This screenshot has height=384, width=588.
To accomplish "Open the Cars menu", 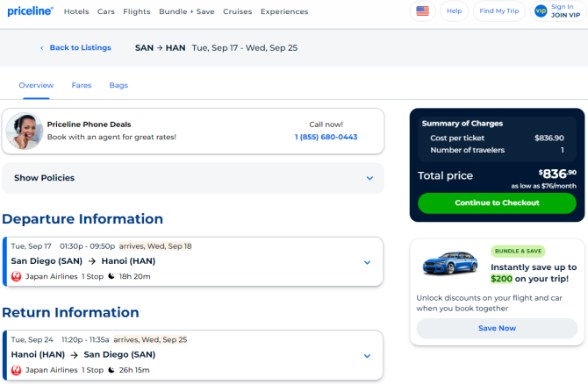I will tap(106, 11).
